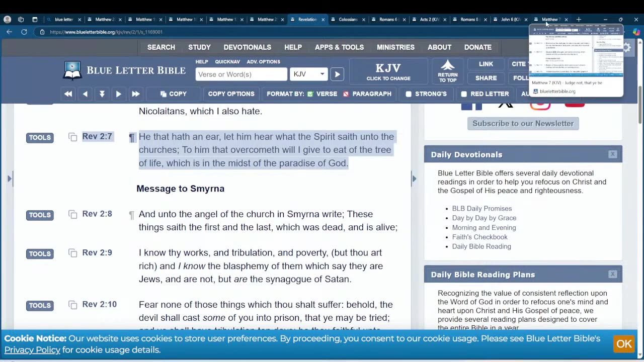Viewport: 644px width, 362px height.
Task: Click the DONATE link
Action: coord(477,47)
